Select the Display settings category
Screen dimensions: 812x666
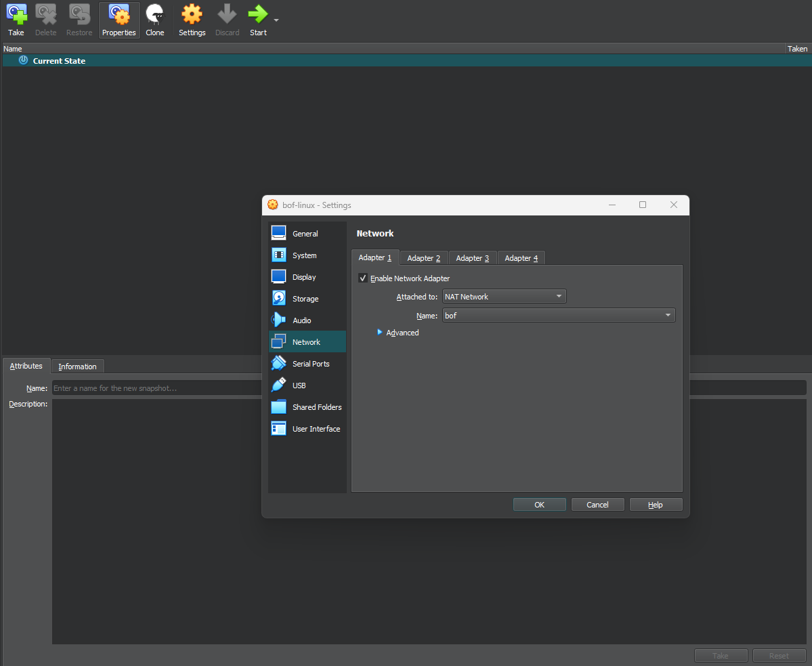coord(304,277)
